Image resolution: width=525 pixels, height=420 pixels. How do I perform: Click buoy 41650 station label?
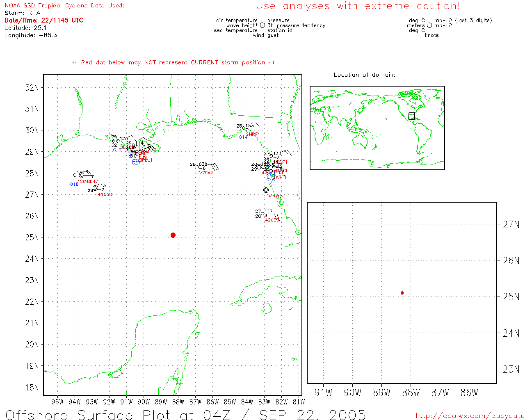(x=105, y=194)
